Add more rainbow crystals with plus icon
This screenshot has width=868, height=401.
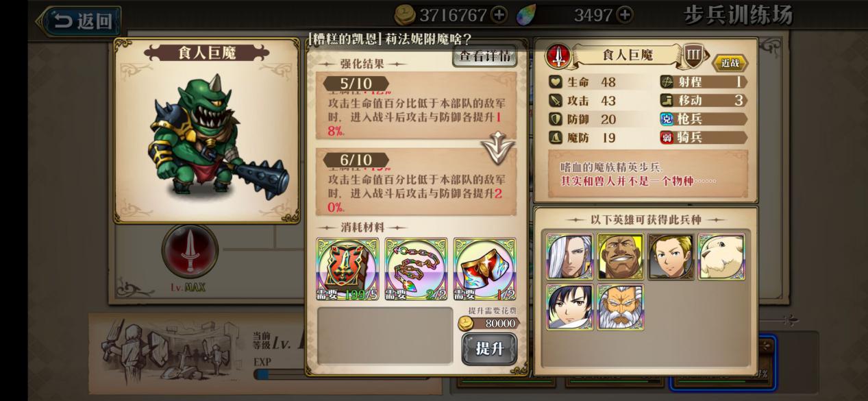(x=624, y=14)
